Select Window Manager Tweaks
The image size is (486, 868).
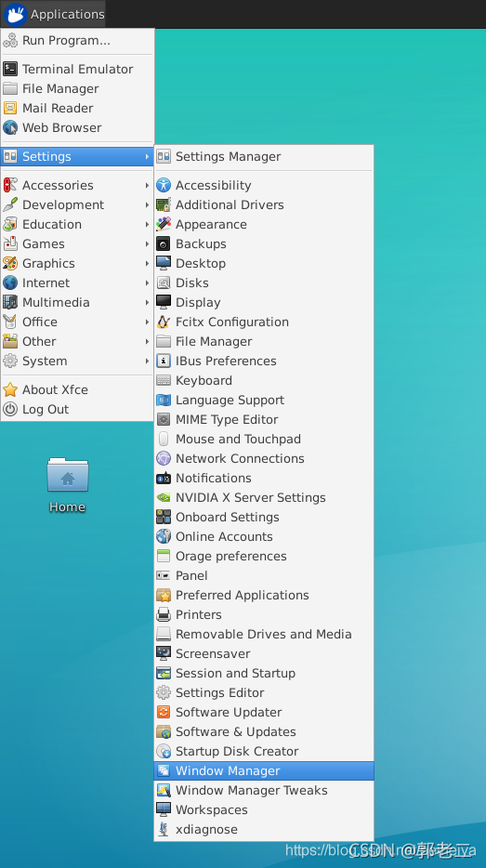[x=264, y=791]
